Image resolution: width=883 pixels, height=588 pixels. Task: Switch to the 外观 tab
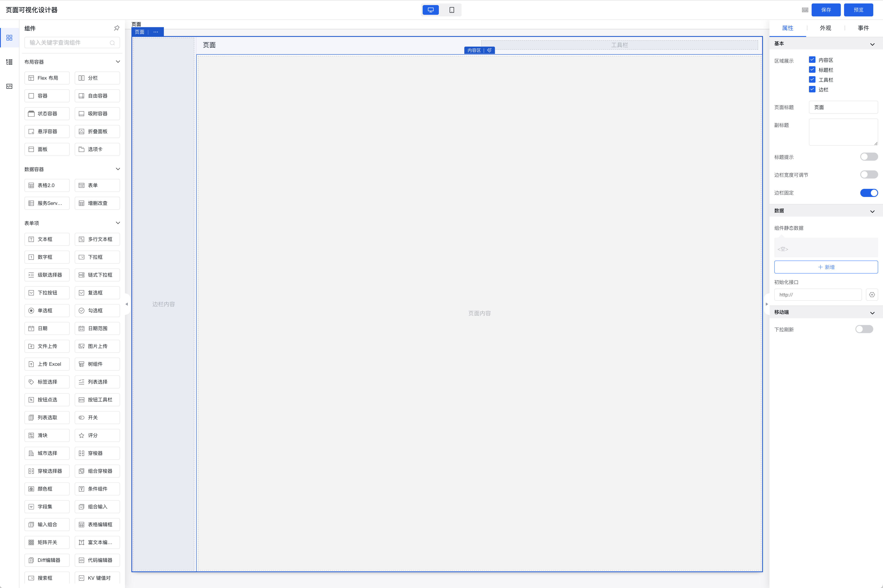click(x=825, y=28)
